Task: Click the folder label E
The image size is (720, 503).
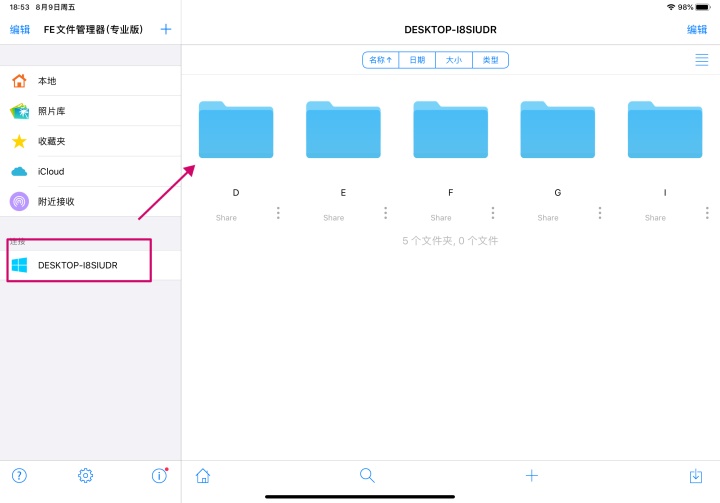Action: click(x=343, y=192)
